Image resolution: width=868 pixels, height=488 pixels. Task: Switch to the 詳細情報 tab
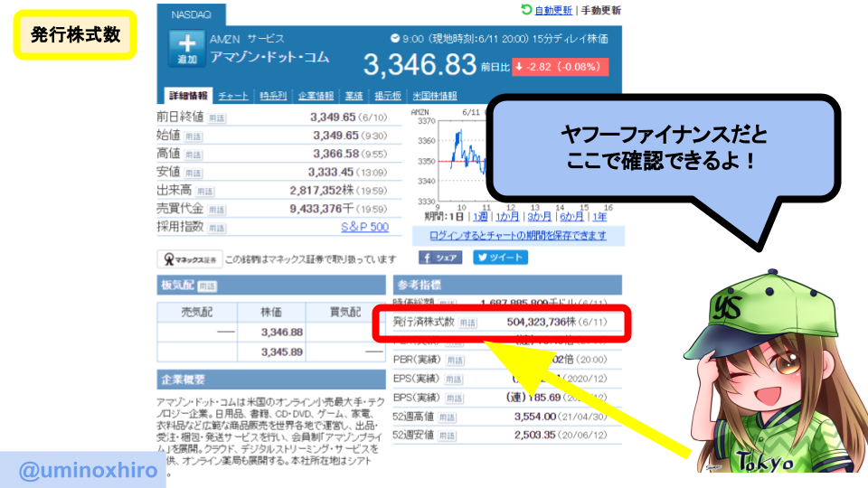coord(188,96)
